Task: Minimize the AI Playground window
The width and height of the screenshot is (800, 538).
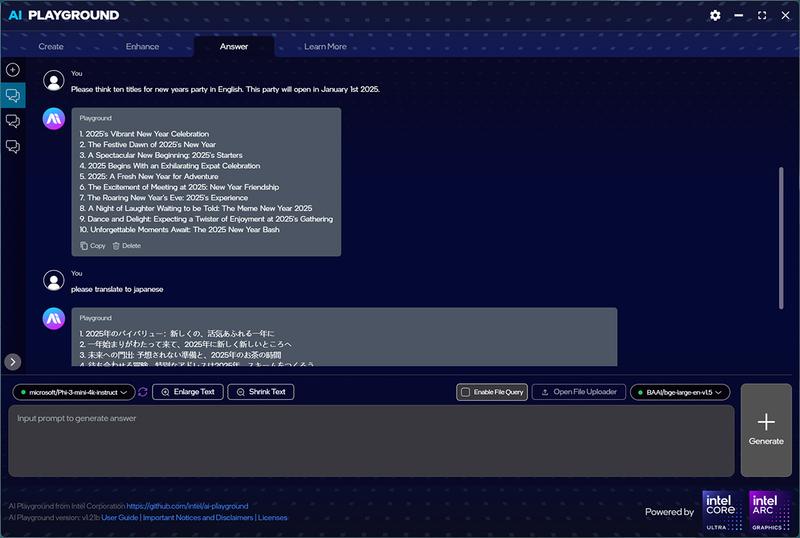Action: (738, 15)
